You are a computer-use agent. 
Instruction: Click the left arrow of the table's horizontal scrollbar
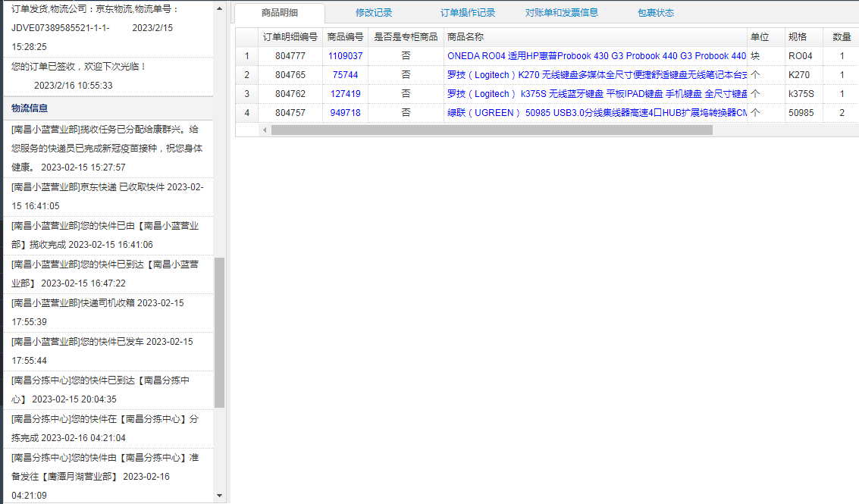coord(265,130)
